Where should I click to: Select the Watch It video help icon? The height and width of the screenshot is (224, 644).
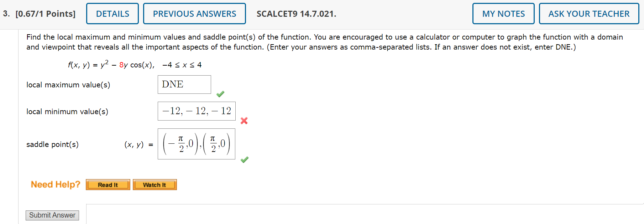(x=155, y=184)
